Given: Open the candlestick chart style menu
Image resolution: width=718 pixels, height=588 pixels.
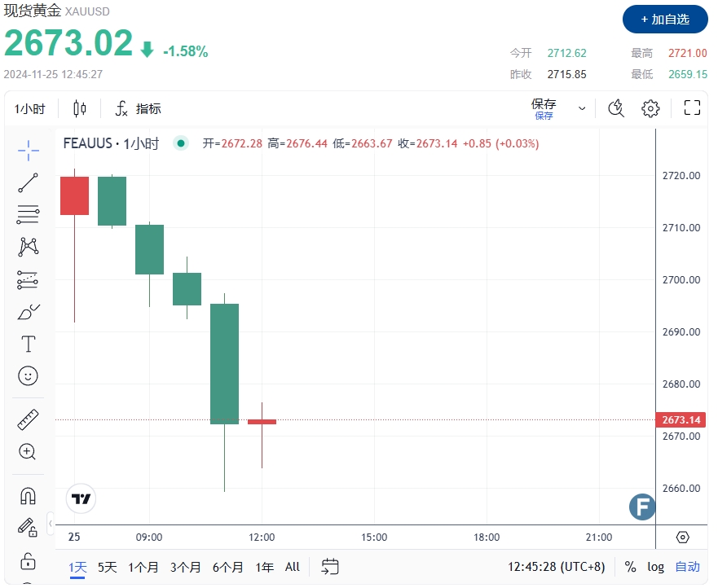Looking at the screenshot, I should pos(80,108).
